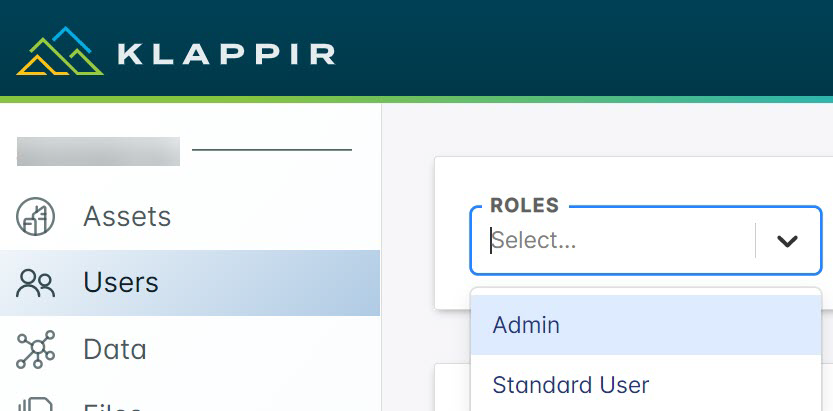Click the ROLES field label

pyautogui.click(x=524, y=205)
